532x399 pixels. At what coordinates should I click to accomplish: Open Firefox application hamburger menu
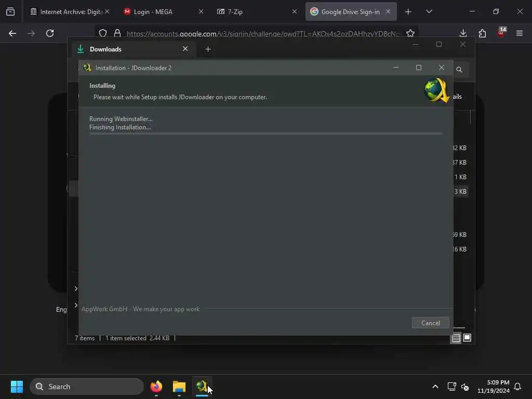[x=520, y=33]
